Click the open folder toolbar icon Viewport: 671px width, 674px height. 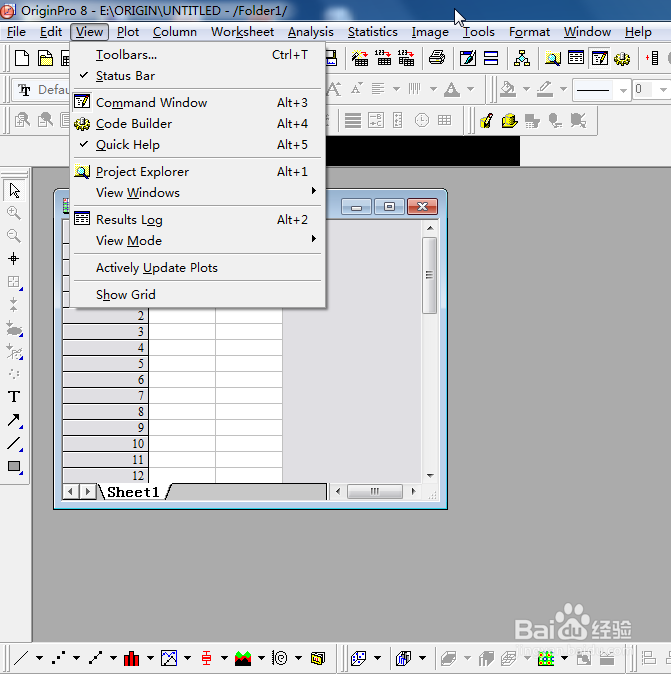45,58
